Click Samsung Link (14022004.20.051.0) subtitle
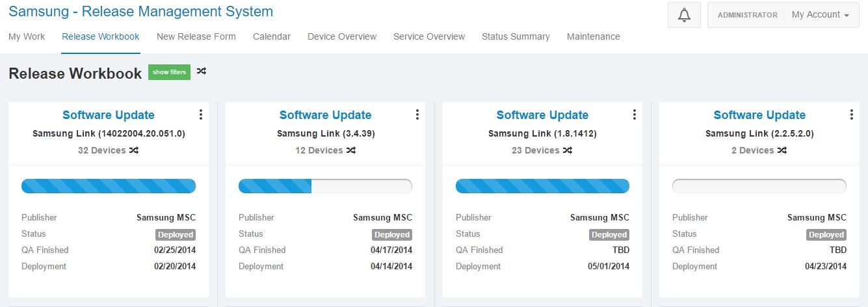The image size is (868, 307). pyautogui.click(x=109, y=133)
